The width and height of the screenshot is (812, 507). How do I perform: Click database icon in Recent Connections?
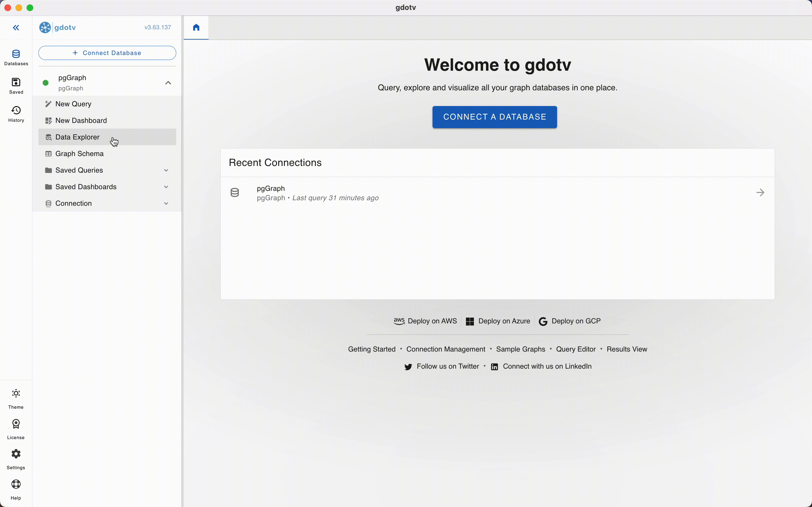tap(235, 193)
